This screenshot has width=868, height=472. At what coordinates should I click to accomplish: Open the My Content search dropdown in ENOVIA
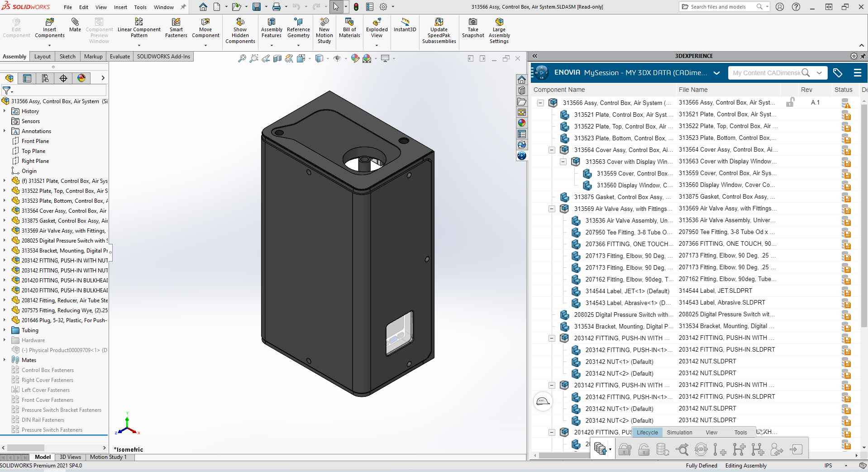[x=820, y=73]
